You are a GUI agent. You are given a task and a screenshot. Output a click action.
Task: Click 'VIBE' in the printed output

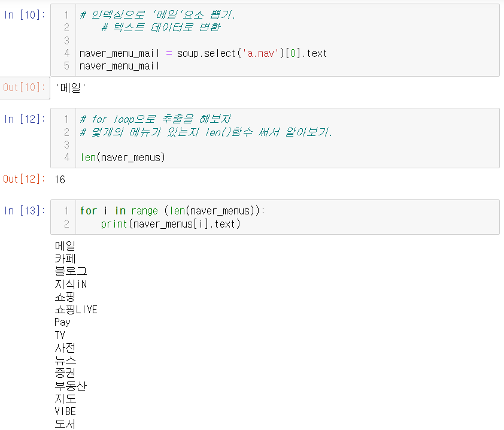(x=65, y=411)
